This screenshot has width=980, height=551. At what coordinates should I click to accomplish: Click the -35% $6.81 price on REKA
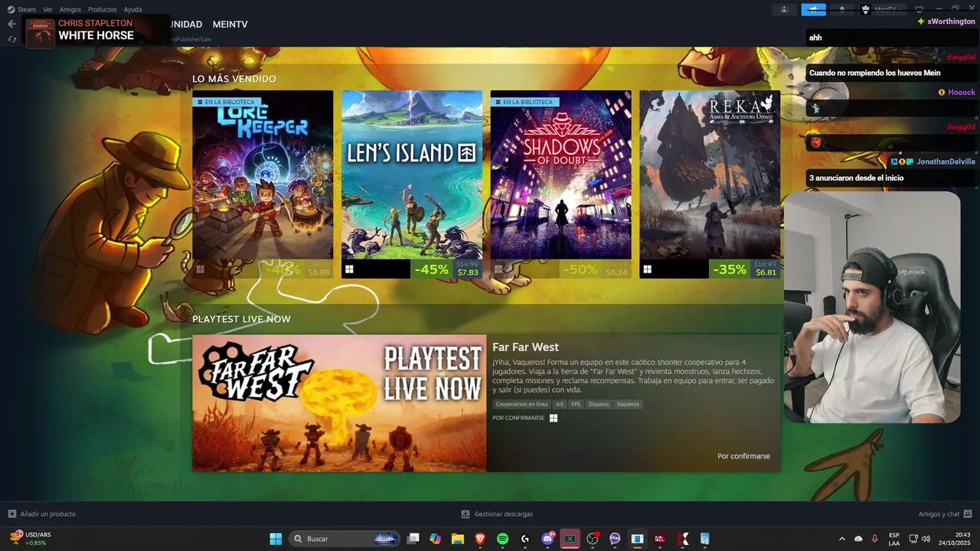[745, 269]
